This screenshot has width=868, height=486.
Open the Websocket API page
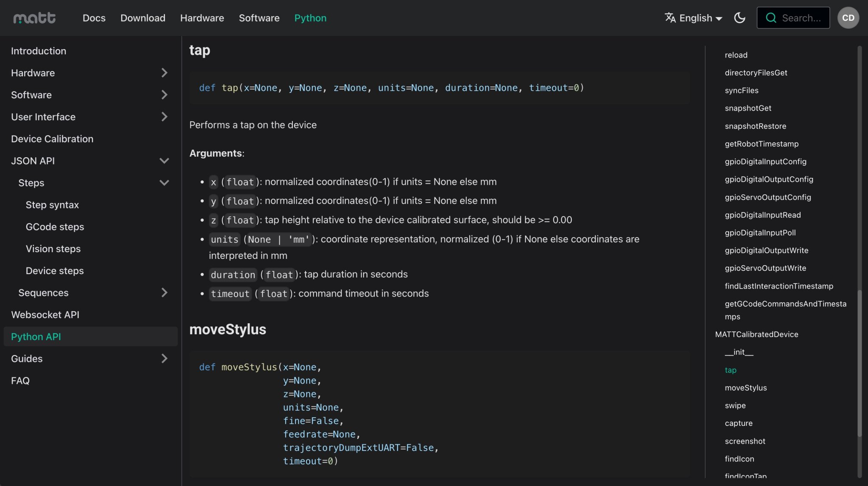(45, 314)
